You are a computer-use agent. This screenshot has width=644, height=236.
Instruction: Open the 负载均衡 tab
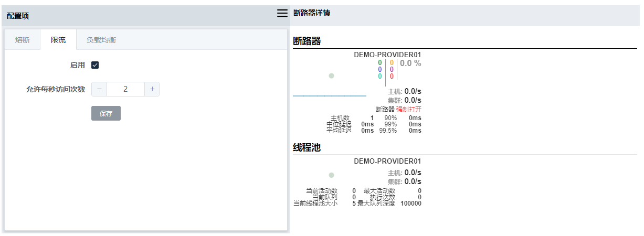(101, 40)
